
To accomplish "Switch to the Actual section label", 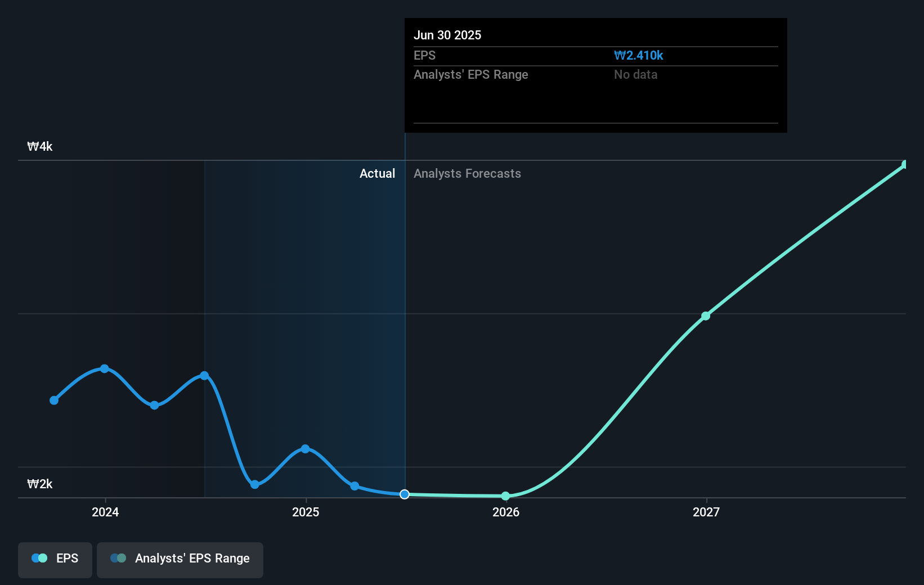I will pyautogui.click(x=377, y=173).
